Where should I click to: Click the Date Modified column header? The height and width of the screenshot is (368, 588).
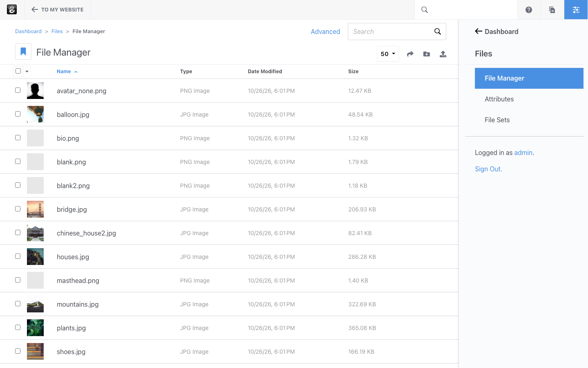pyautogui.click(x=265, y=72)
